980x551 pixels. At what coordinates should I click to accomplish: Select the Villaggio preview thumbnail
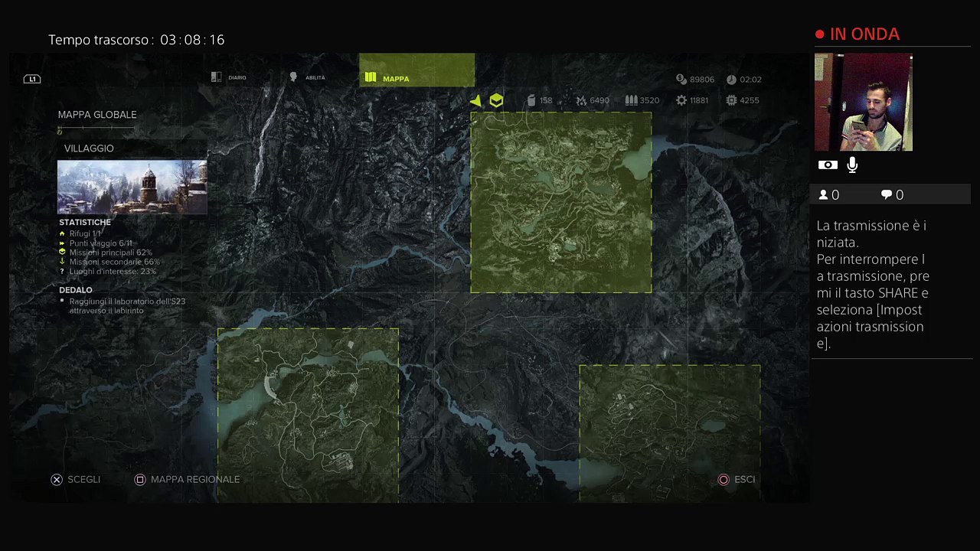[x=132, y=187]
